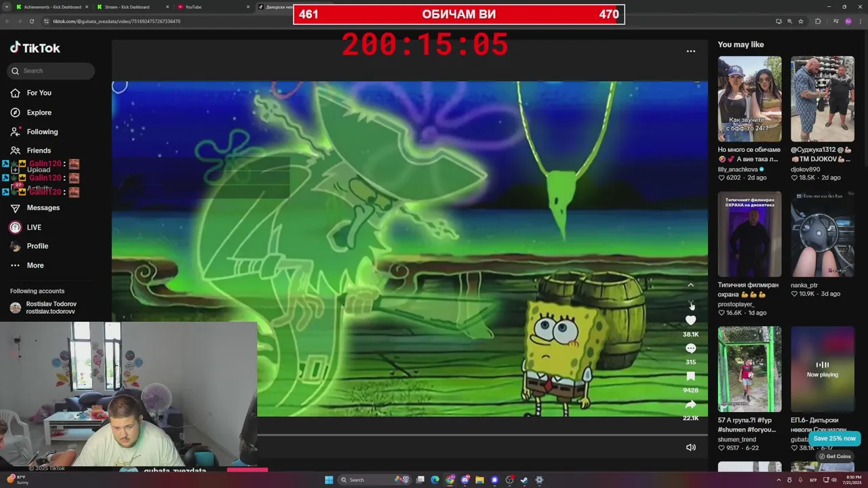This screenshot has height=488, width=868.
Task: Open the For You feed
Action: [39, 93]
